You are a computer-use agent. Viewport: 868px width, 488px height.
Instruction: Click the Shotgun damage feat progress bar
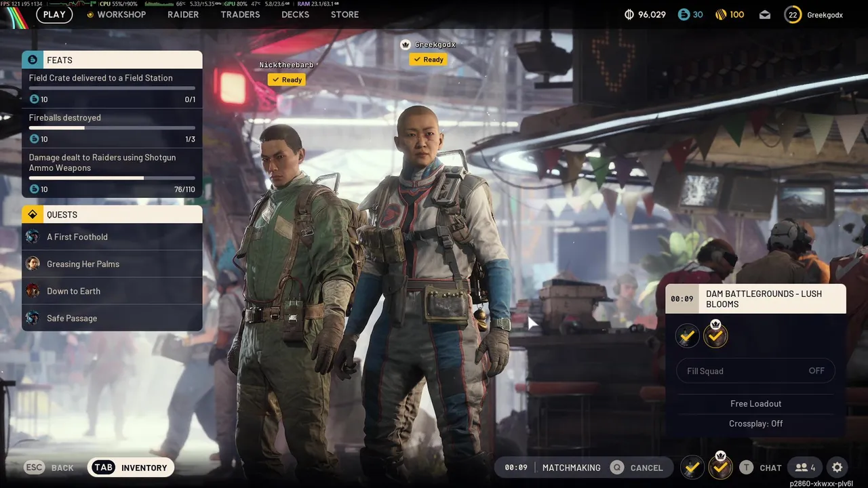tap(112, 178)
